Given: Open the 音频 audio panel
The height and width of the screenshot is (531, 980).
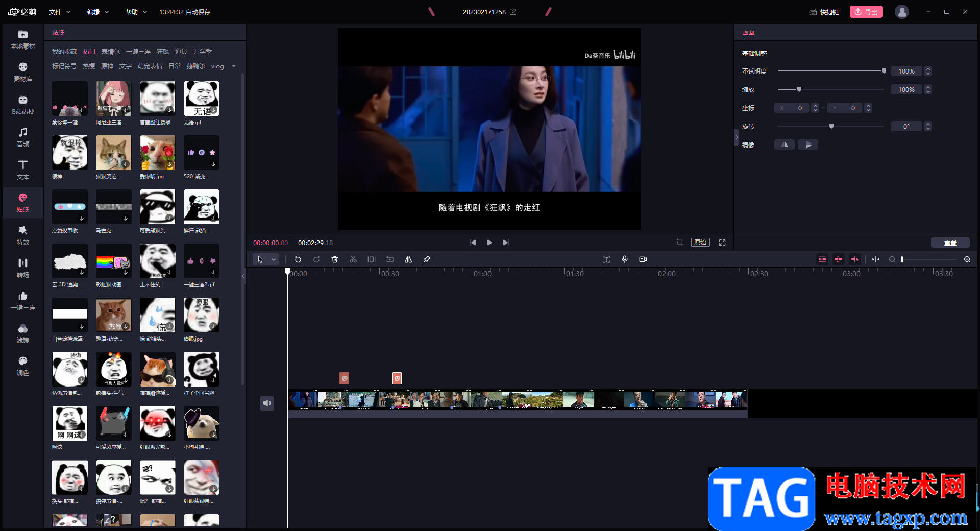Looking at the screenshot, I should (x=23, y=138).
